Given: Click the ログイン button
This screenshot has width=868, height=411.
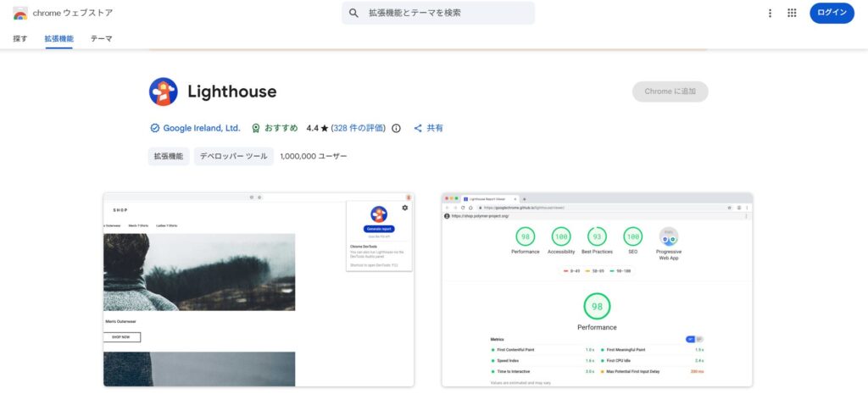Looking at the screenshot, I should [x=832, y=13].
